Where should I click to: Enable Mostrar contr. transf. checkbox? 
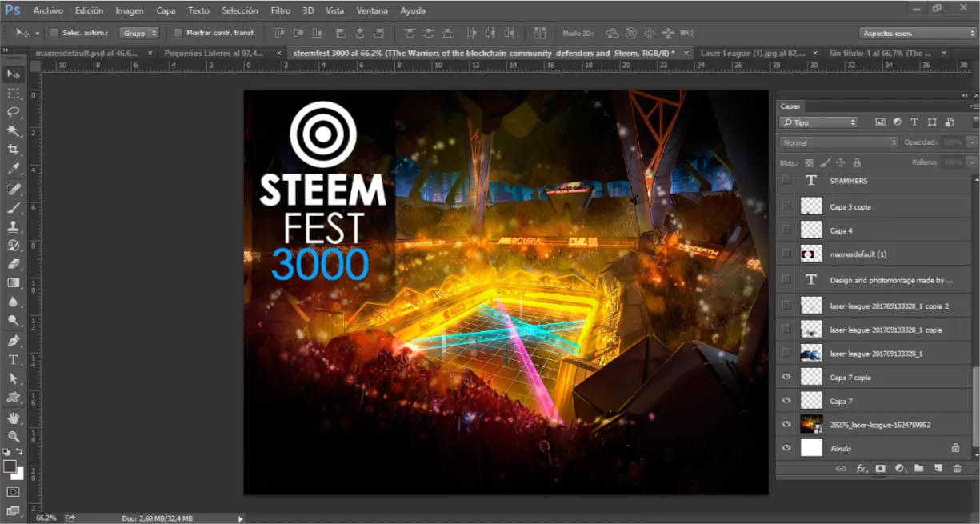pyautogui.click(x=178, y=33)
